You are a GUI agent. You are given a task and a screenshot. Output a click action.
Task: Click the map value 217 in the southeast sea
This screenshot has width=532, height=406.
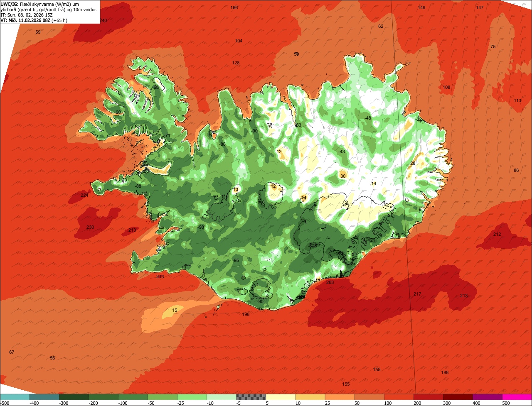coord(417,294)
